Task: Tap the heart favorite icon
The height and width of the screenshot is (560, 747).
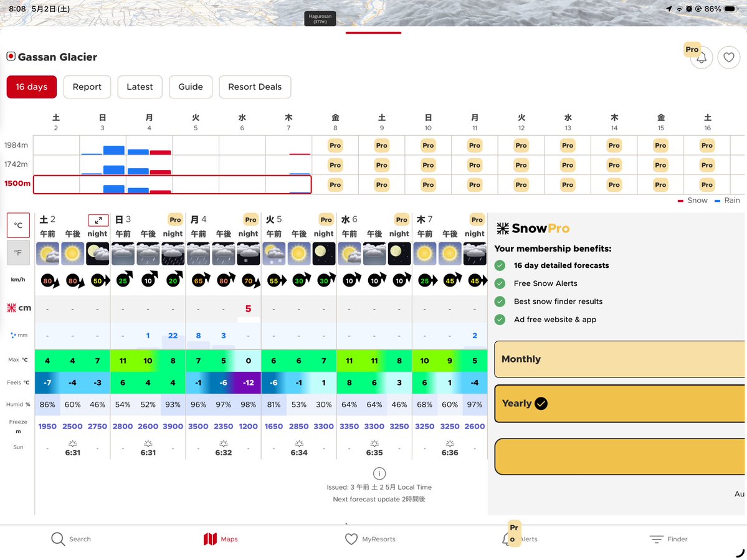Action: click(729, 57)
